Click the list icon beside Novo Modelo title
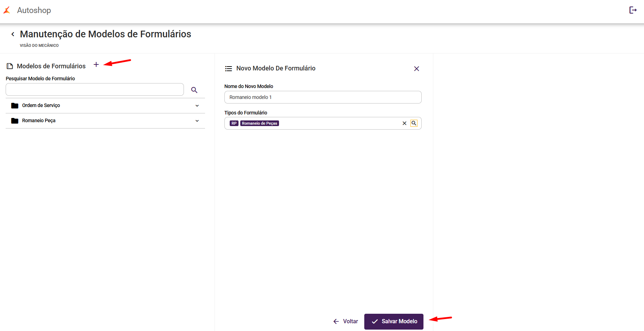 coord(229,69)
